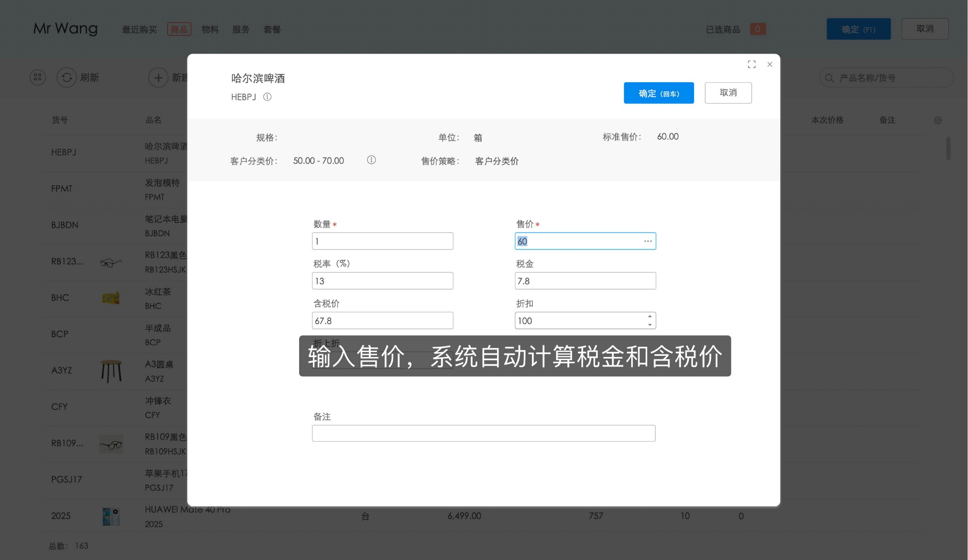Click the Mr Wang logo text

(x=65, y=29)
